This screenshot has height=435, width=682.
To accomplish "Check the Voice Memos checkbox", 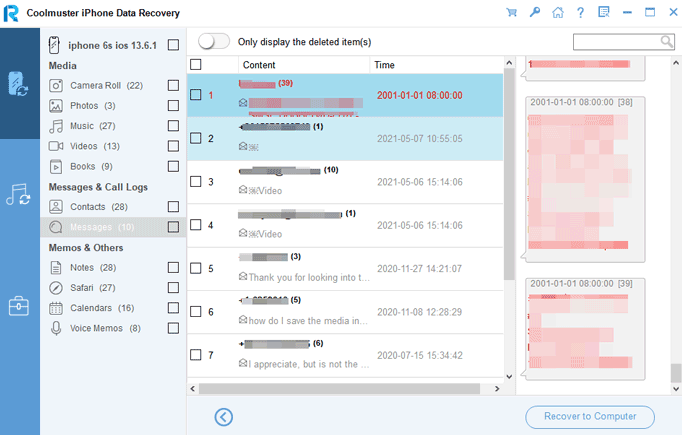I will [x=173, y=328].
